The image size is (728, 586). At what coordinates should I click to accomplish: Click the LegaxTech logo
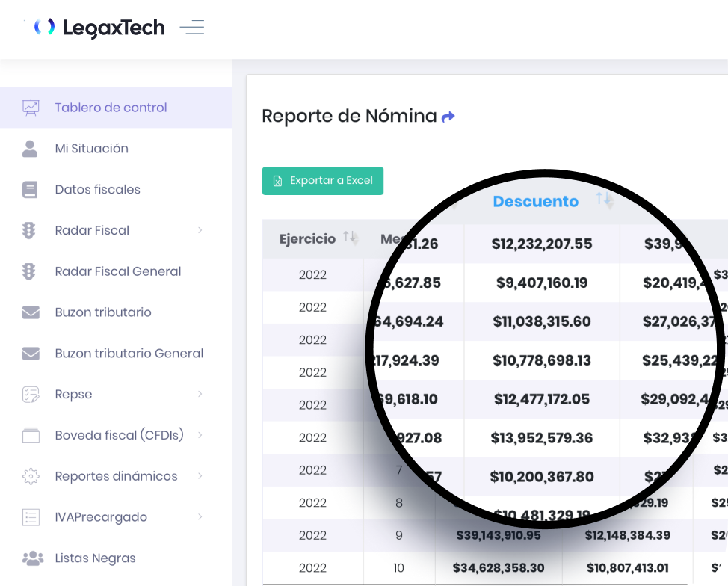tap(99, 28)
